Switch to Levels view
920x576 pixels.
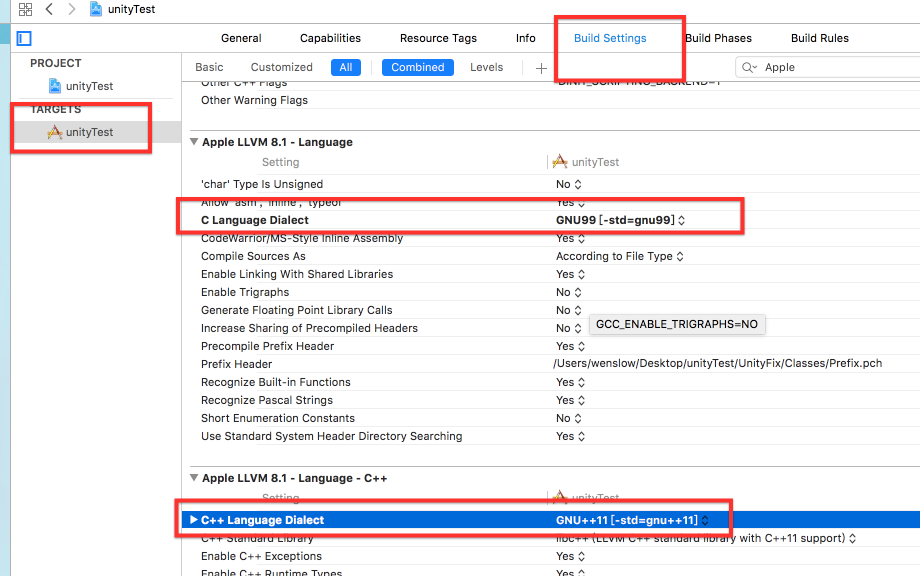pos(486,67)
